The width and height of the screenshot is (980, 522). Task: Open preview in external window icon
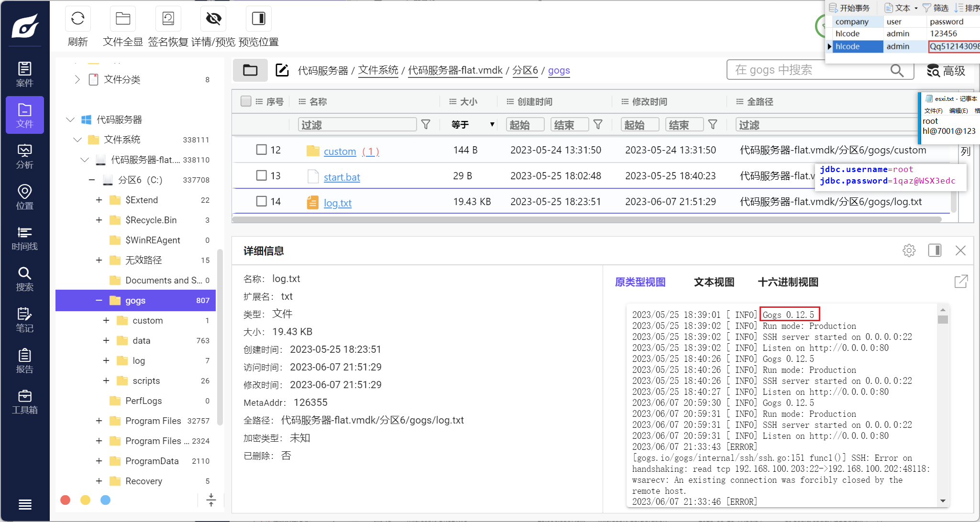coord(961,282)
